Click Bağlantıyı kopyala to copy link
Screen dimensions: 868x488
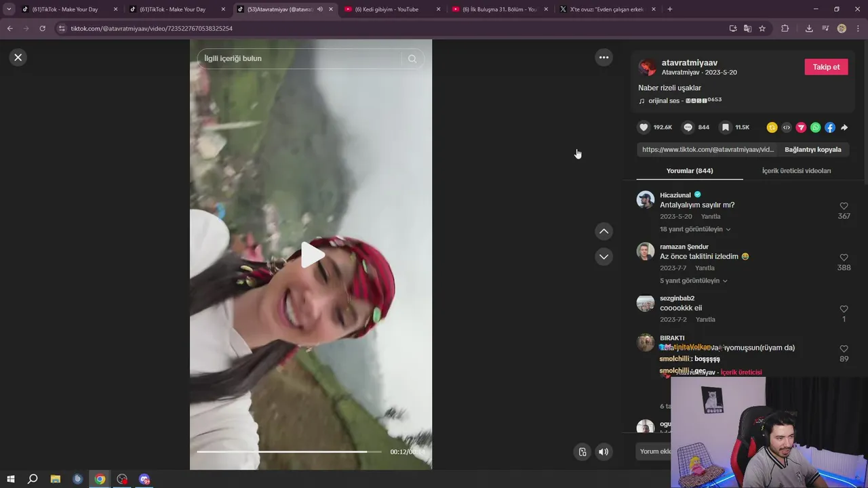(812, 150)
